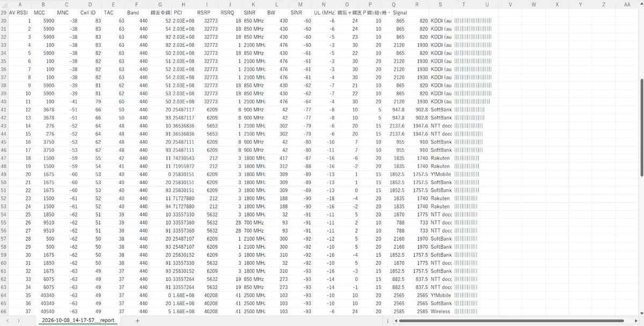
Task: Select the 'RSRQ' header cell
Action: pyautogui.click(x=231, y=12)
